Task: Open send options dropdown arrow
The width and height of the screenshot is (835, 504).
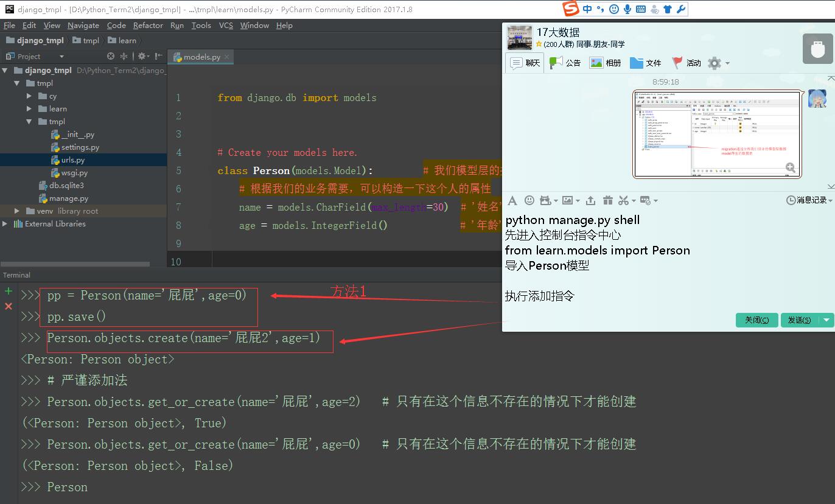Action: tap(826, 320)
